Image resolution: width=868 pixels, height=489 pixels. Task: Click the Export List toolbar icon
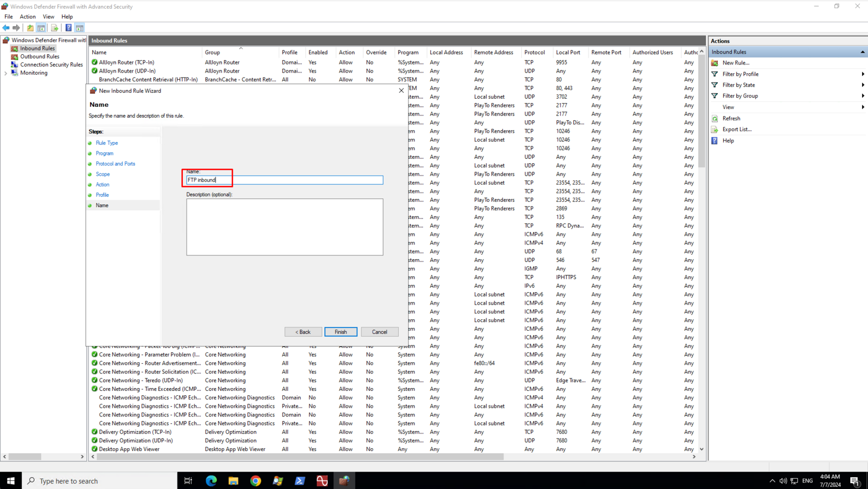[x=54, y=28]
